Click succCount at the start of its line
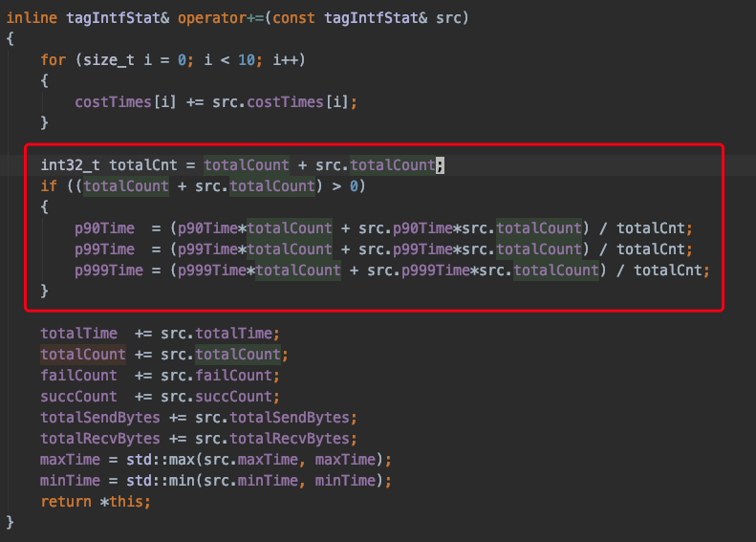The width and height of the screenshot is (756, 542). (78, 396)
